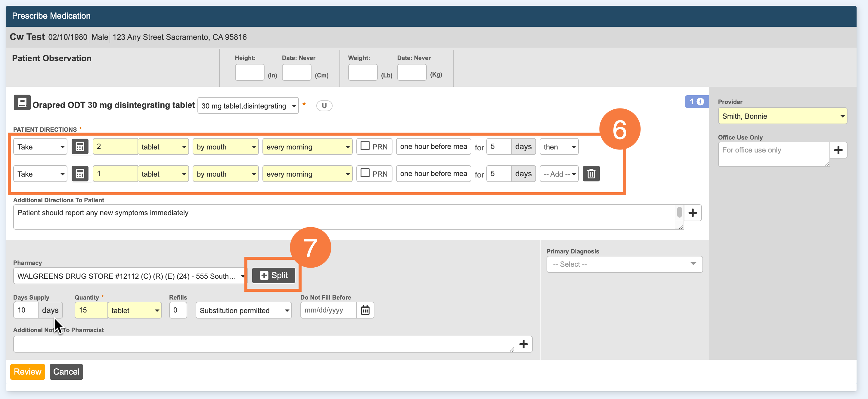
Task: Click plus icon beside Notes To Pharmacist
Action: 523,344
